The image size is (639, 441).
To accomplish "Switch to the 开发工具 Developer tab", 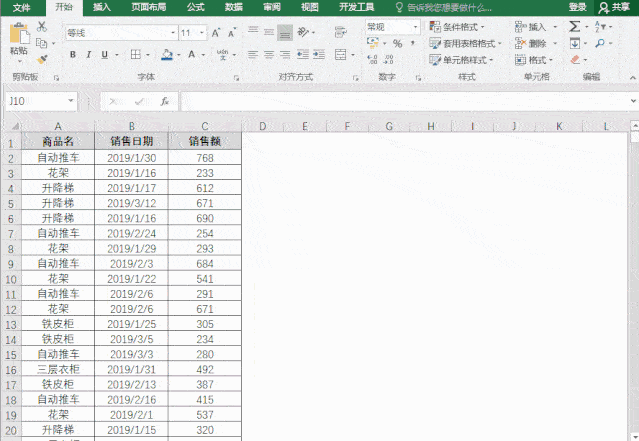I will (357, 7).
